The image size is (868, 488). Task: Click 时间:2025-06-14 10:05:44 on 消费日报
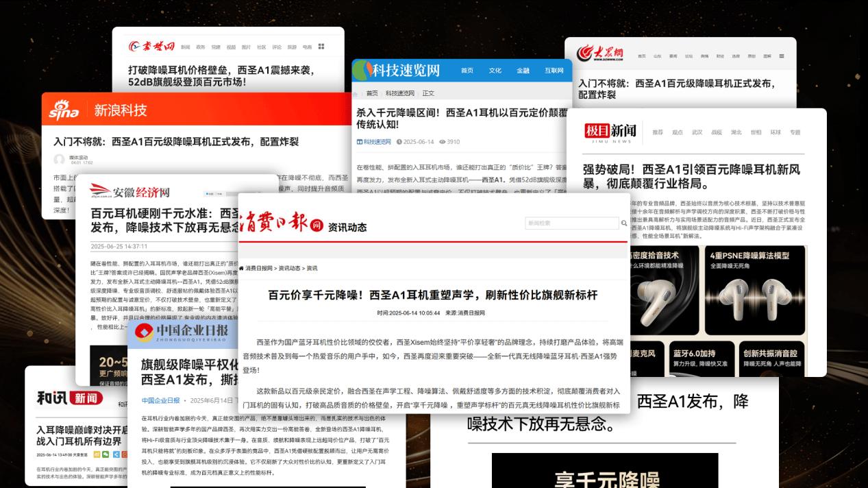pos(408,313)
